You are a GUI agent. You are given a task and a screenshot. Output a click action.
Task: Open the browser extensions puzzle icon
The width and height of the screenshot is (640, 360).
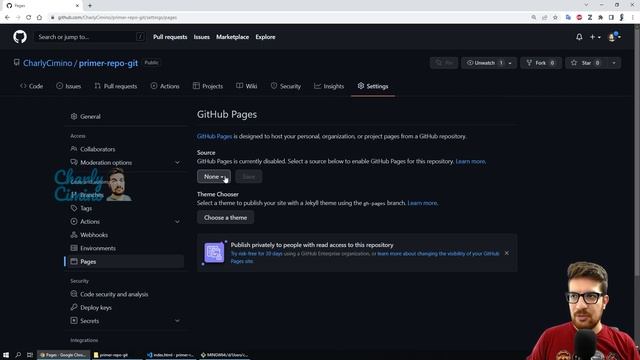pos(600,18)
